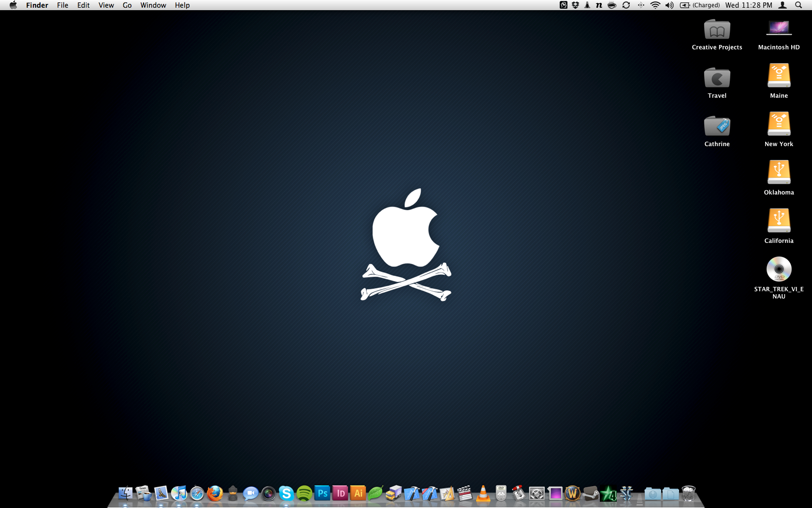
Task: Open System Preferences gear icon
Action: 536,493
